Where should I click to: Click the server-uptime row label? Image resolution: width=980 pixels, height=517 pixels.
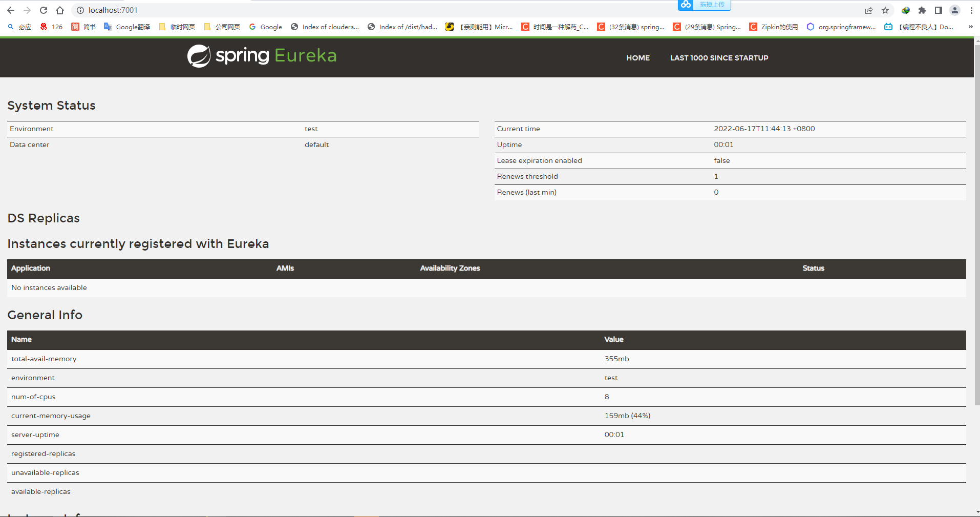coord(35,435)
